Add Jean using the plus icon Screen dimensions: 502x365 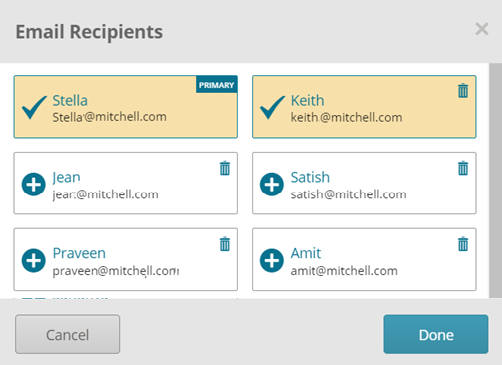point(34,184)
